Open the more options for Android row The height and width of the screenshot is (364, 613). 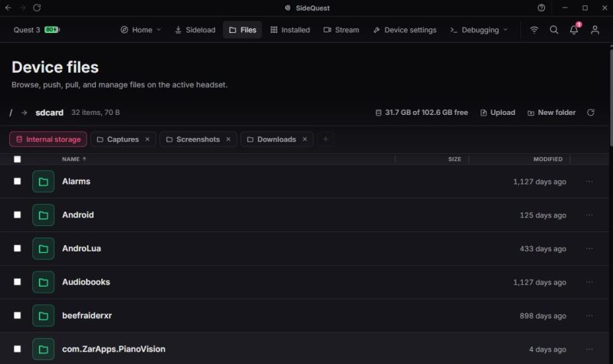589,215
